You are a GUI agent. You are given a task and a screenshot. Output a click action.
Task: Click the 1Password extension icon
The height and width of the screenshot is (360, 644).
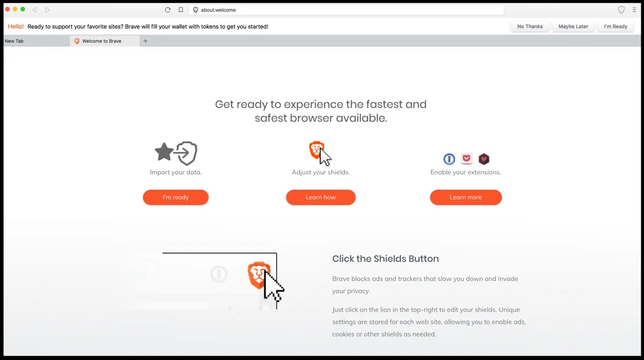[x=449, y=159]
